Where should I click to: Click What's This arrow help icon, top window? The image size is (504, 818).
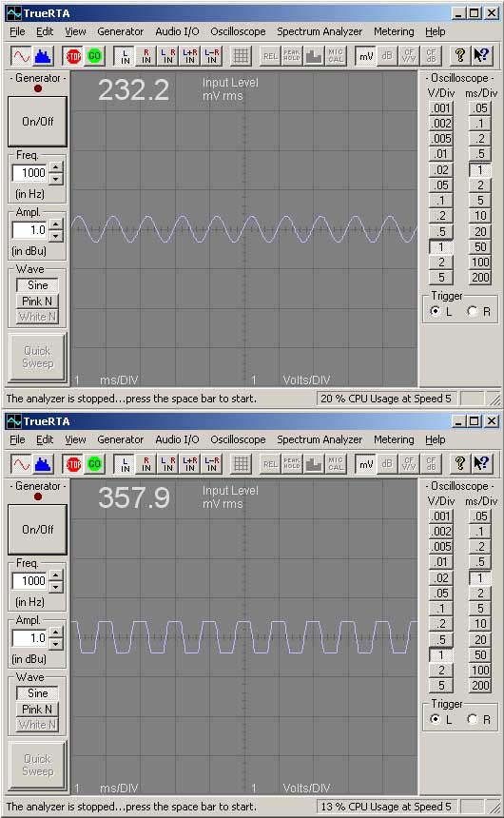click(481, 56)
